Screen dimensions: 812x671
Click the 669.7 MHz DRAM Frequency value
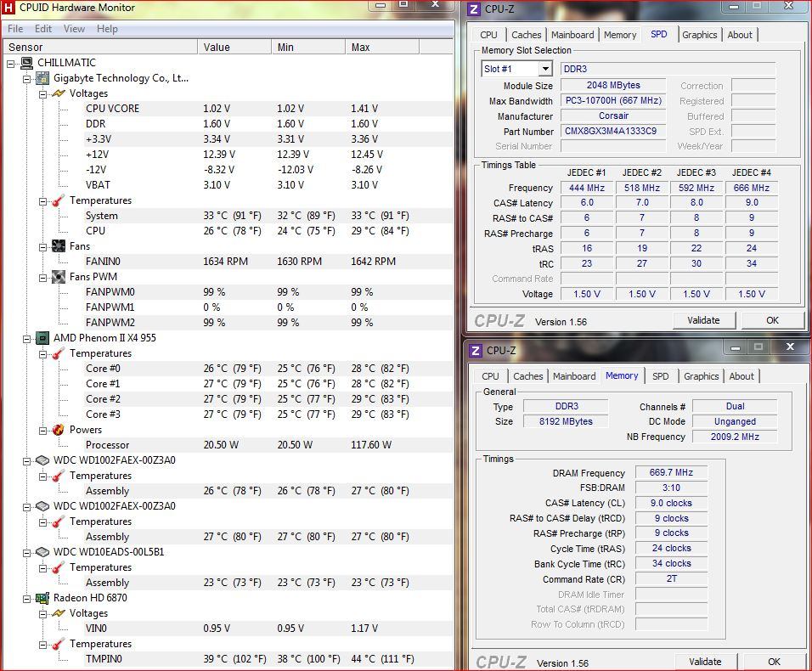[x=671, y=472]
